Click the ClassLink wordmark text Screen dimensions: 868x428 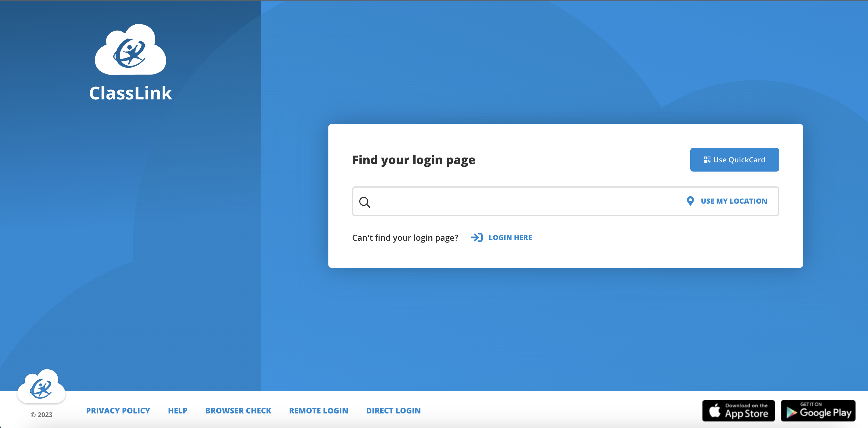tap(131, 93)
